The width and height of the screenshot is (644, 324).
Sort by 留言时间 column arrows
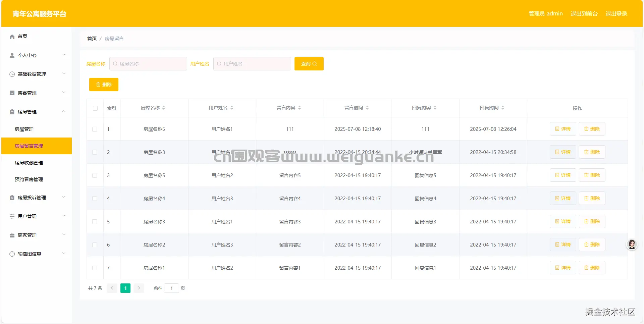point(367,108)
